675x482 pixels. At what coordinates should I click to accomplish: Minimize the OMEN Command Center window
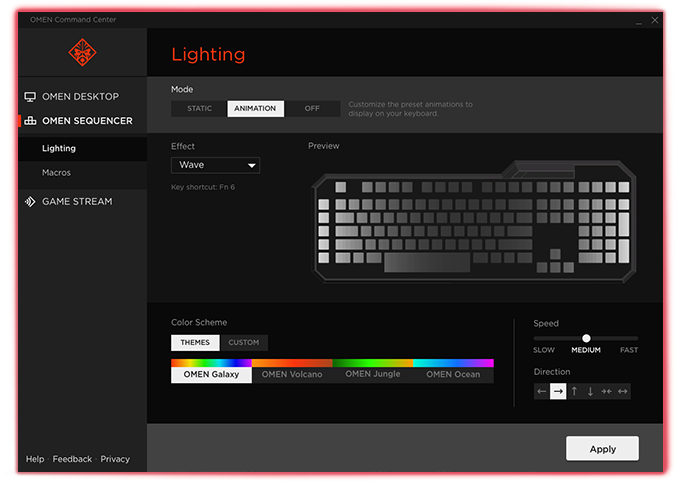(x=639, y=22)
